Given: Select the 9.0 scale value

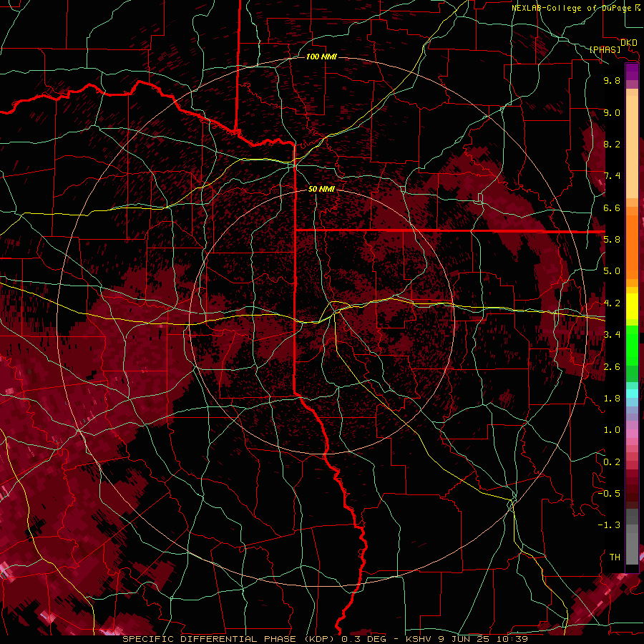Looking at the screenshot, I should tap(612, 112).
